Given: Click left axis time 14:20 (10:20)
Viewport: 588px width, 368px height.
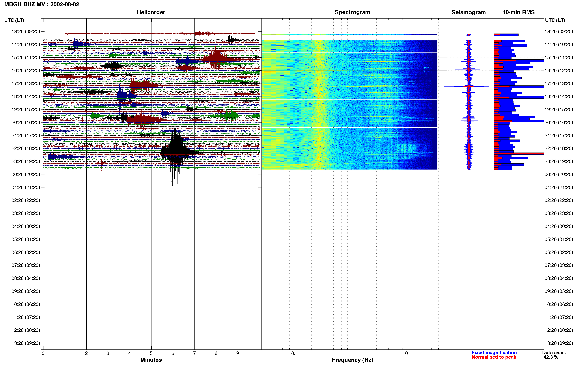Looking at the screenshot, I should pyautogui.click(x=26, y=45).
